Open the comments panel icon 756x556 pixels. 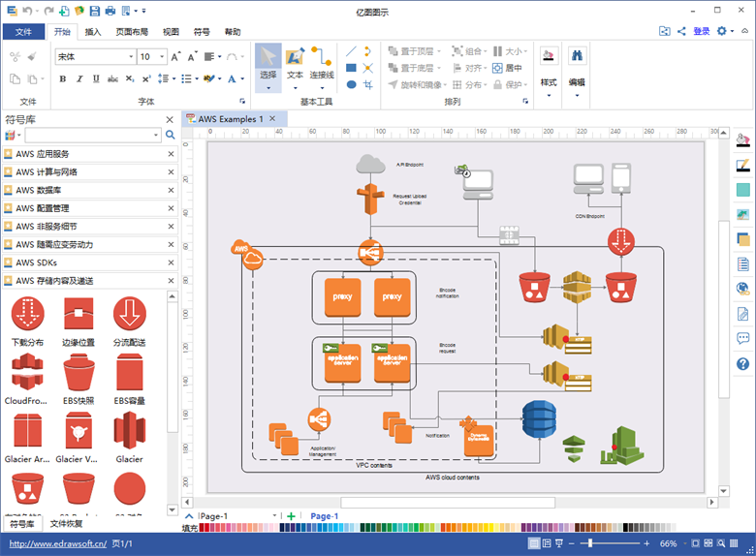pos(743,339)
